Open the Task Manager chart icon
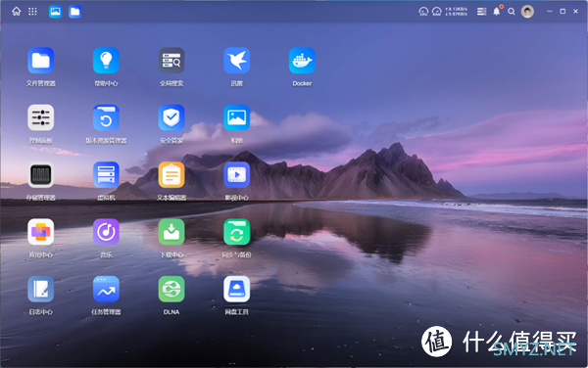 click(x=106, y=289)
